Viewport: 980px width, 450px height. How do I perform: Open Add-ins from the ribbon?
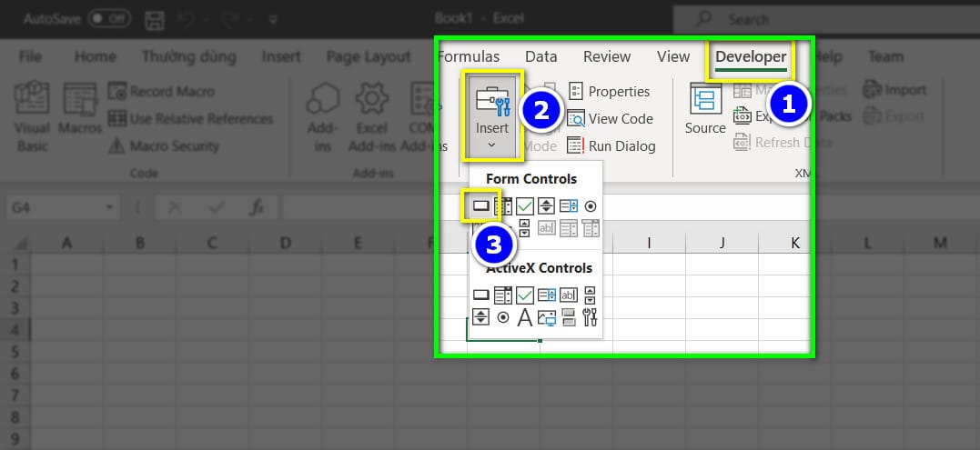pos(322,116)
